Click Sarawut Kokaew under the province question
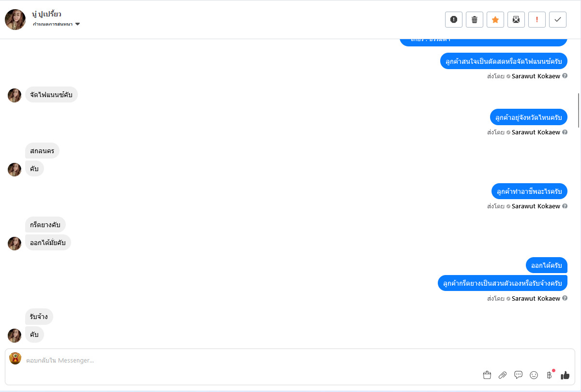The height and width of the screenshot is (392, 581). (536, 132)
